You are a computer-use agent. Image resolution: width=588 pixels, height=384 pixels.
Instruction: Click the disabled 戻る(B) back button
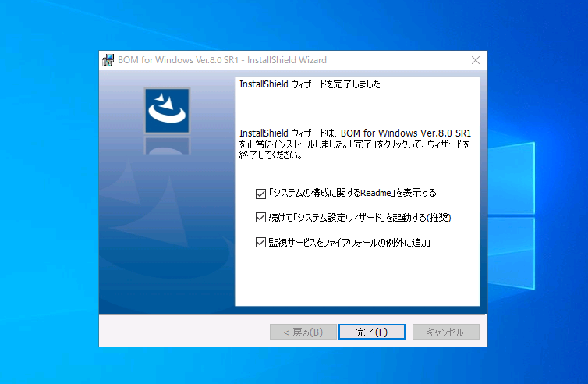click(x=303, y=332)
